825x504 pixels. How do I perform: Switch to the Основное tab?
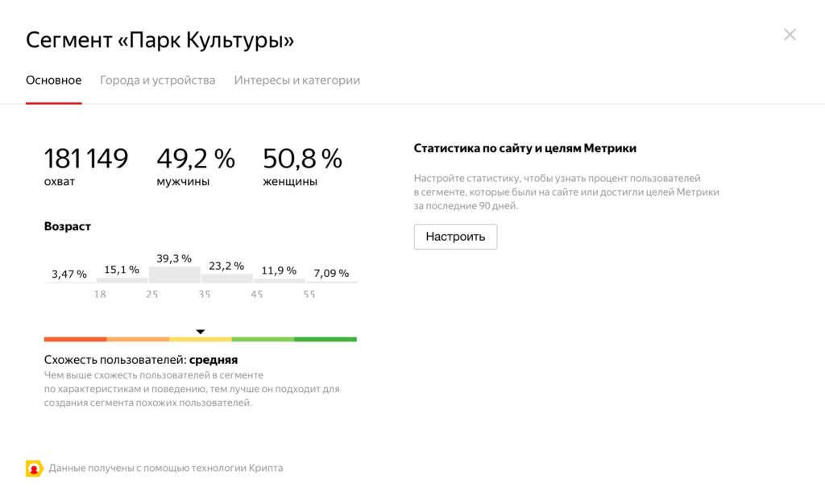point(53,81)
